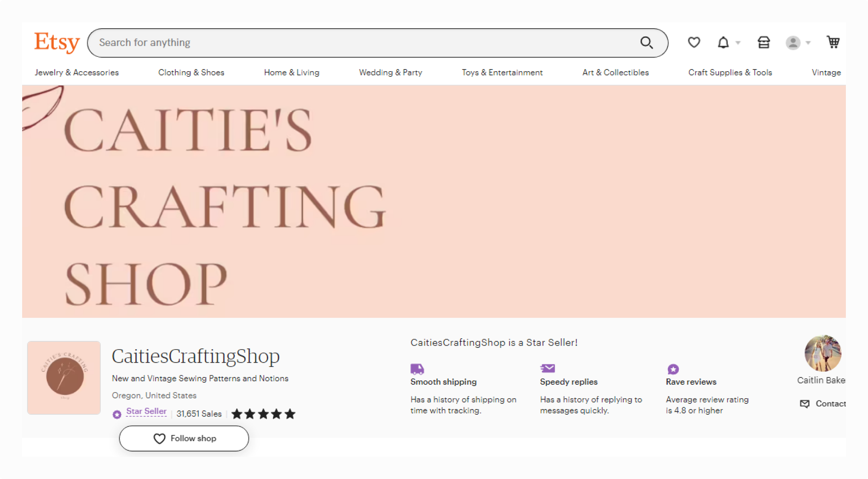Click the Smooth shipping label
Image resolution: width=868 pixels, height=479 pixels.
point(444,382)
